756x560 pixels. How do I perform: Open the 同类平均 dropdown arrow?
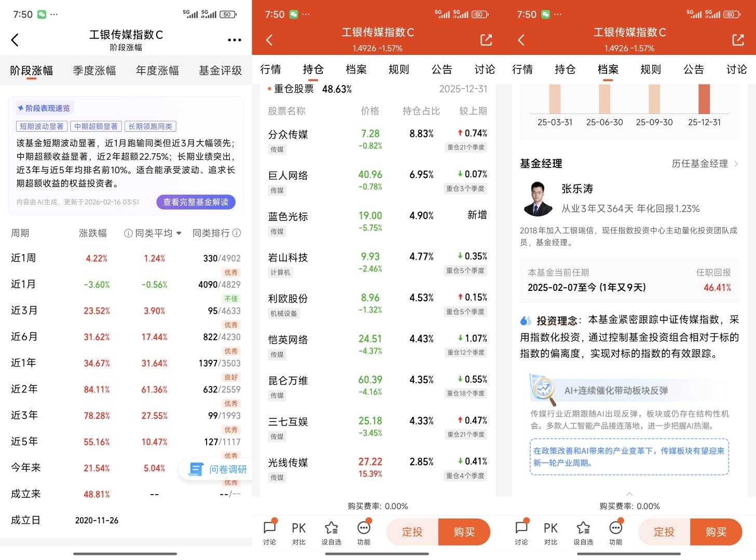tap(179, 233)
